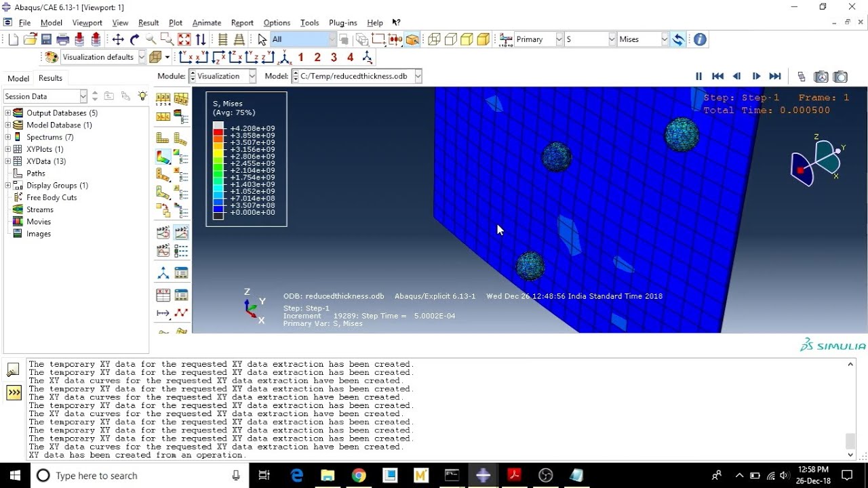
Task: Click the Field Output dialog icon
Action: 506,39
